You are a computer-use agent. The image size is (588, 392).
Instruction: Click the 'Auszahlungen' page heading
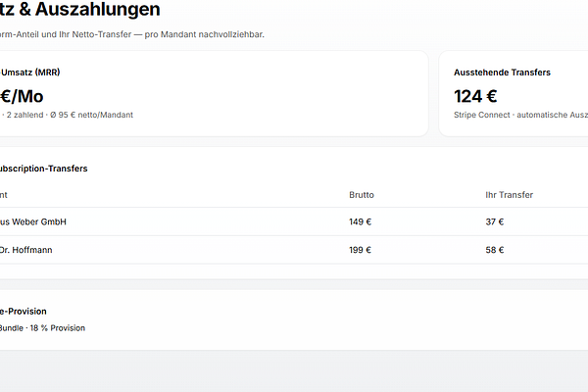97,9
